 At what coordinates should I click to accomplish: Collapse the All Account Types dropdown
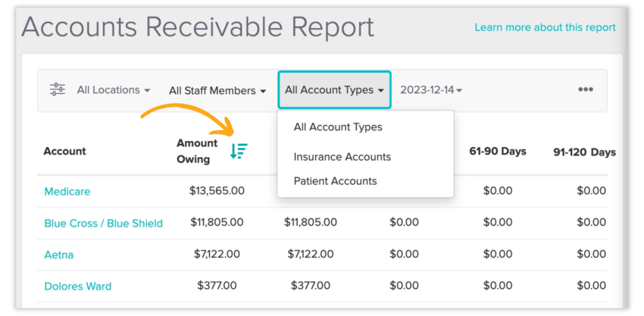pyautogui.click(x=334, y=90)
